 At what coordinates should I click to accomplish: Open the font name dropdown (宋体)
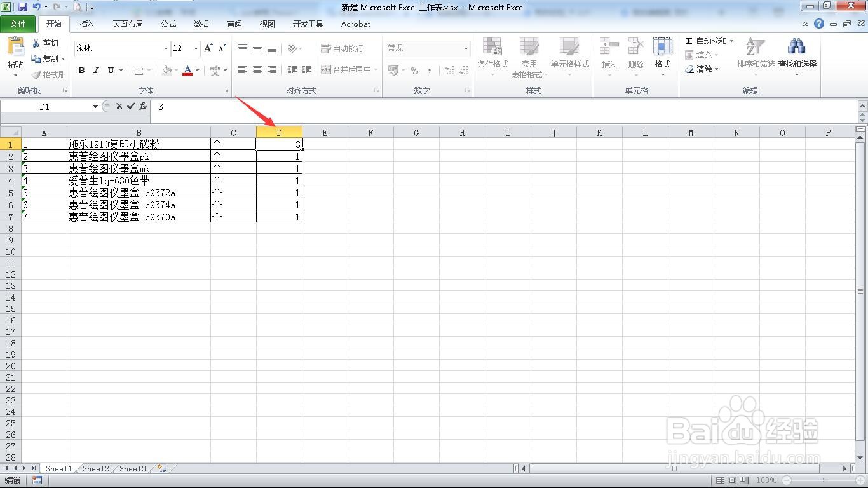click(x=166, y=48)
